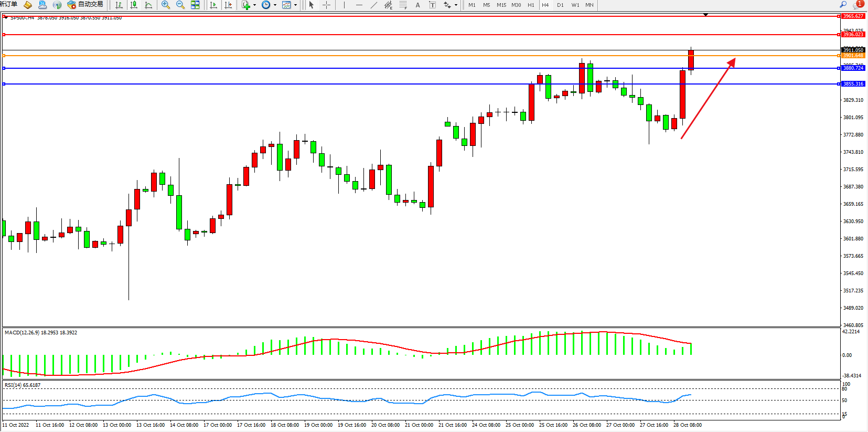This screenshot has width=868, height=432.
Task: Select the orange horizontal line price label
Action: point(853,56)
